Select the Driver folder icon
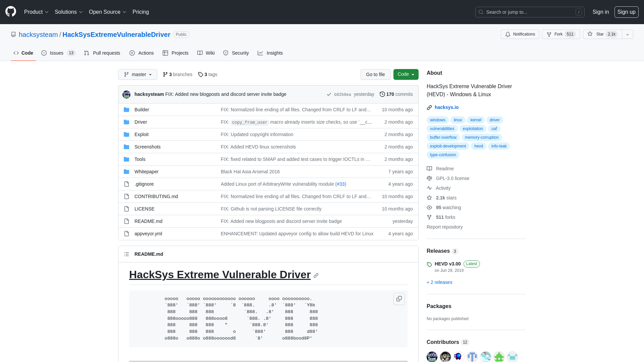Viewport: 644px width, 362px height. [126, 122]
